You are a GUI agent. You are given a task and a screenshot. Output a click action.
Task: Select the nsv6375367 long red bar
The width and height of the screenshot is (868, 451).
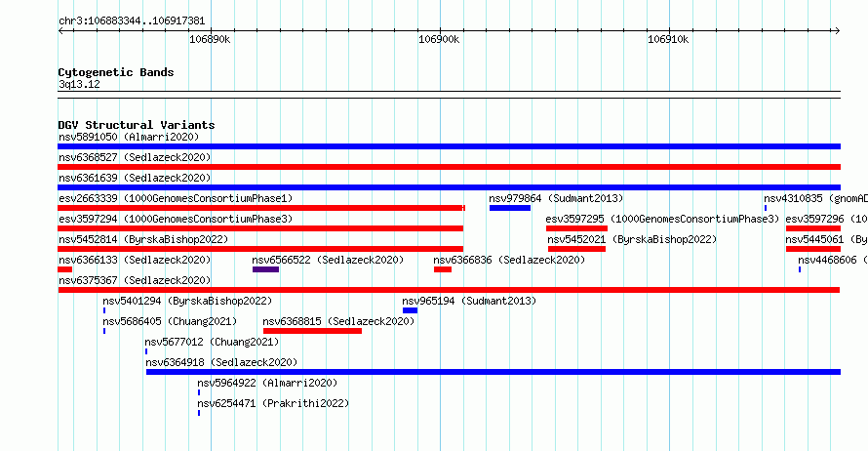449,290
